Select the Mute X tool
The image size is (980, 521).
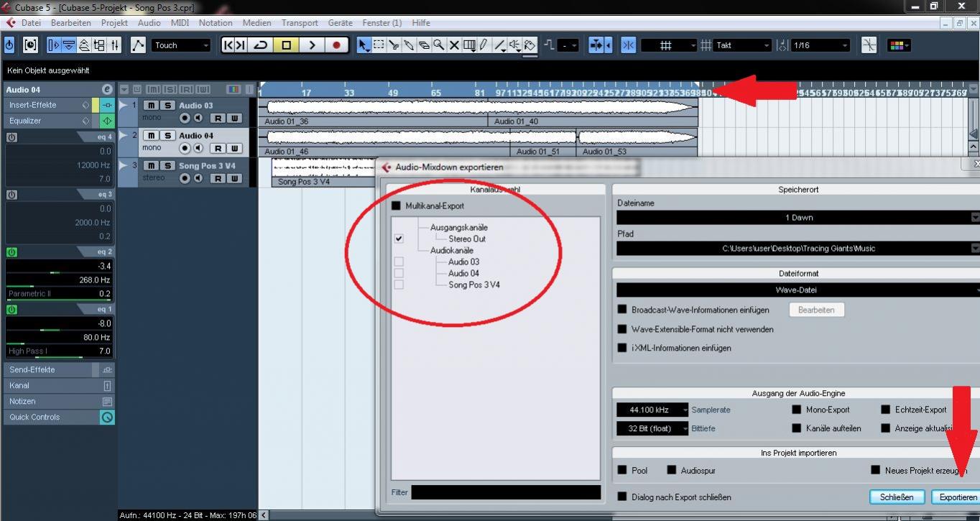[x=454, y=45]
